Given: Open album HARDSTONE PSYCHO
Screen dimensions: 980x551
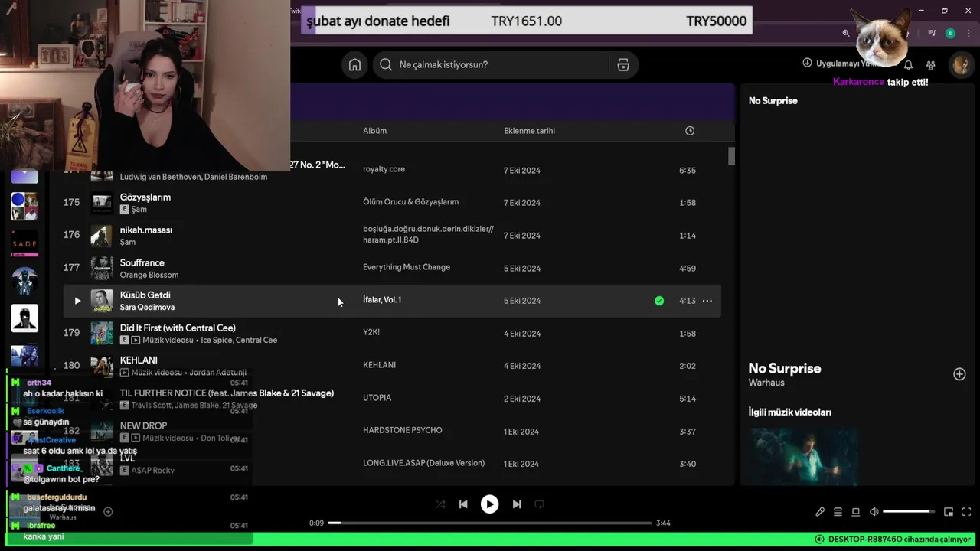Looking at the screenshot, I should 402,430.
